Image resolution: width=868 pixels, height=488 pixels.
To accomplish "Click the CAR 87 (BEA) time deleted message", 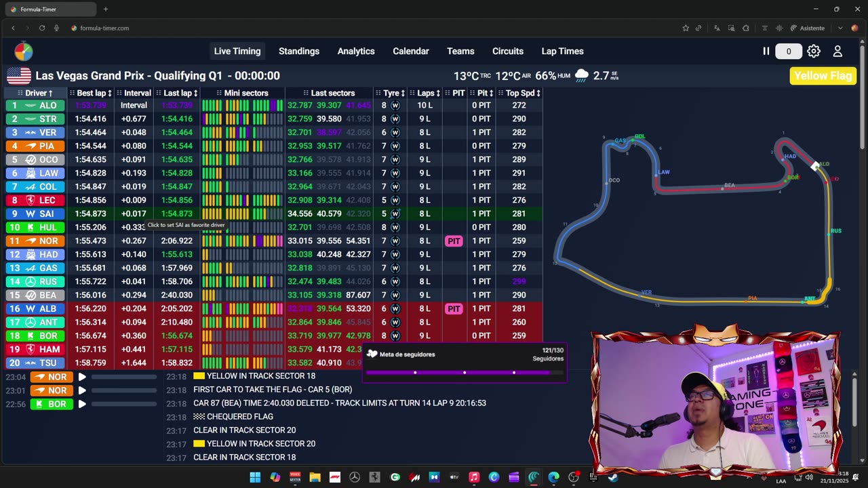I will 340,403.
